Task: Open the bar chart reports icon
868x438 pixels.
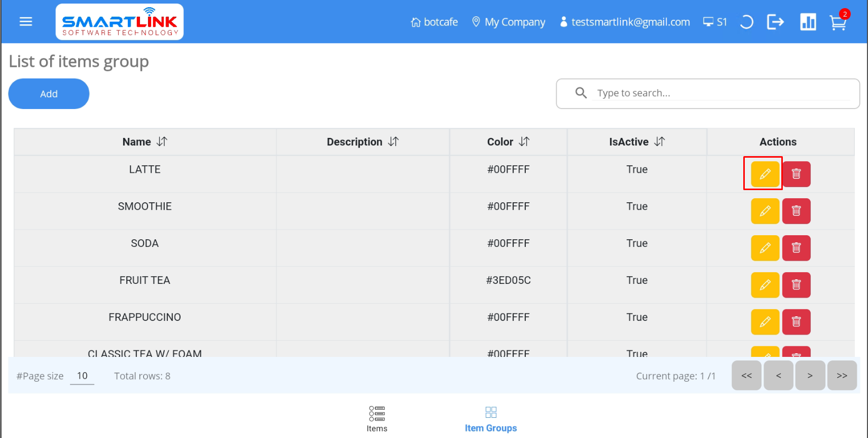Action: [808, 22]
